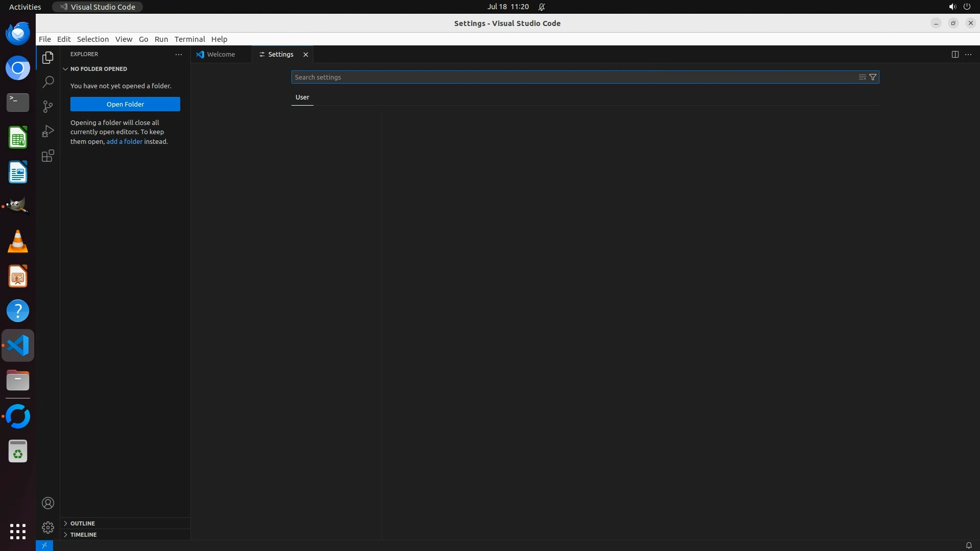This screenshot has height=551, width=980.
Task: Collapse the No Folder Opened section
Action: point(98,69)
